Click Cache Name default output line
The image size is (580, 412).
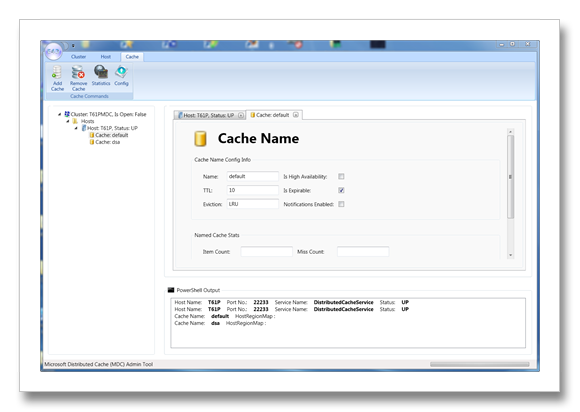tap(225, 317)
